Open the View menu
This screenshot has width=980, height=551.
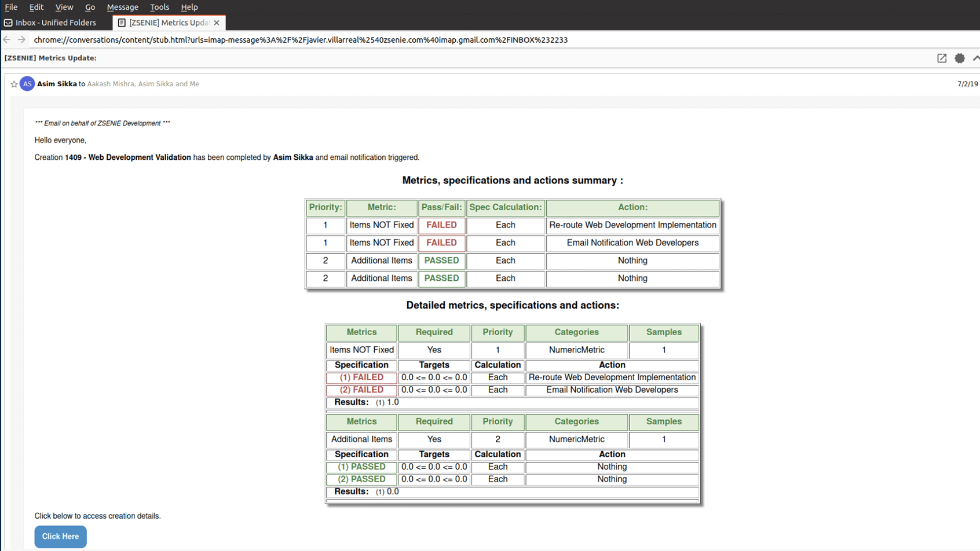pyautogui.click(x=64, y=7)
